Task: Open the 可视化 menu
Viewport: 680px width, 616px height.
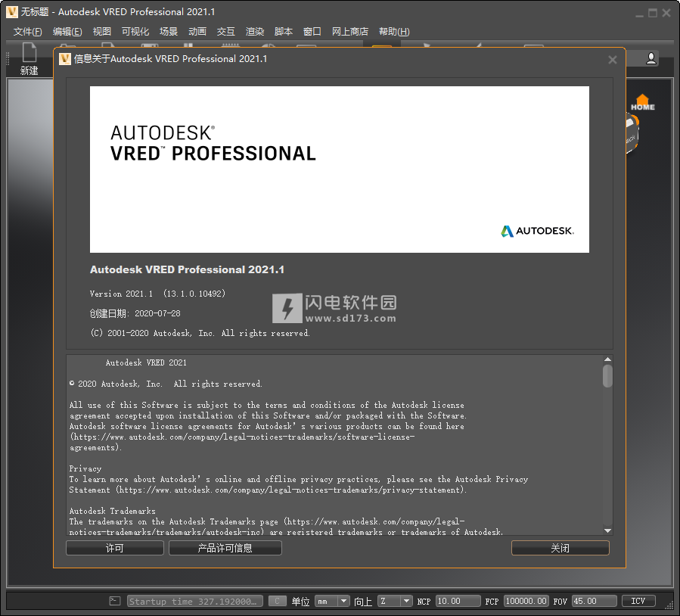Action: tap(135, 32)
